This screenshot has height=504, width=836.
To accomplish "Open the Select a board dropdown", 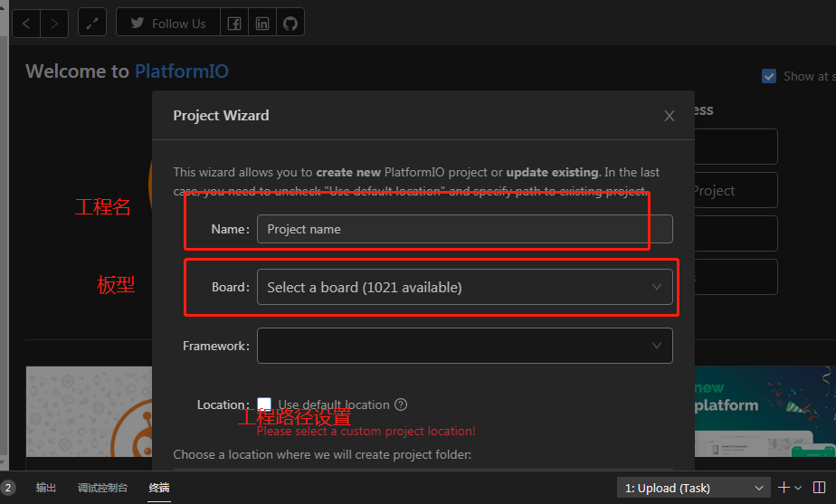I will tap(464, 287).
